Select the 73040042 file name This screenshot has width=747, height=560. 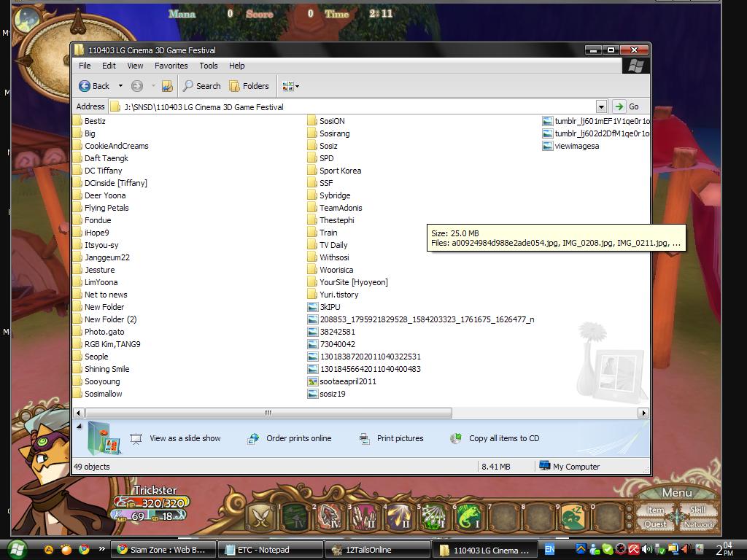pos(337,344)
